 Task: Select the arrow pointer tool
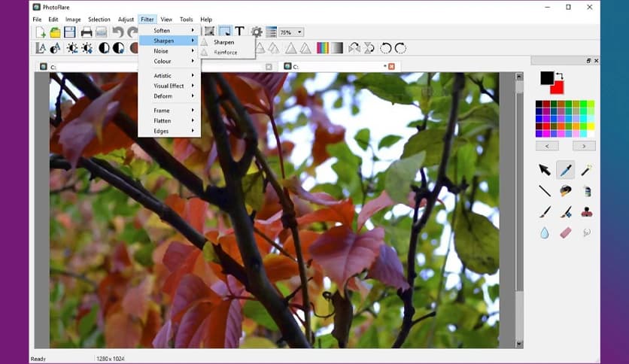pyautogui.click(x=545, y=170)
